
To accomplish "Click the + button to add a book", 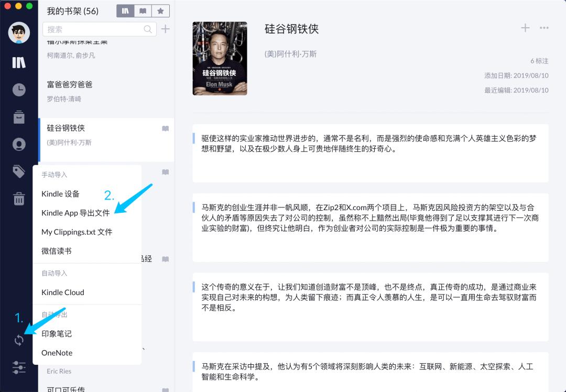I will click(x=166, y=29).
